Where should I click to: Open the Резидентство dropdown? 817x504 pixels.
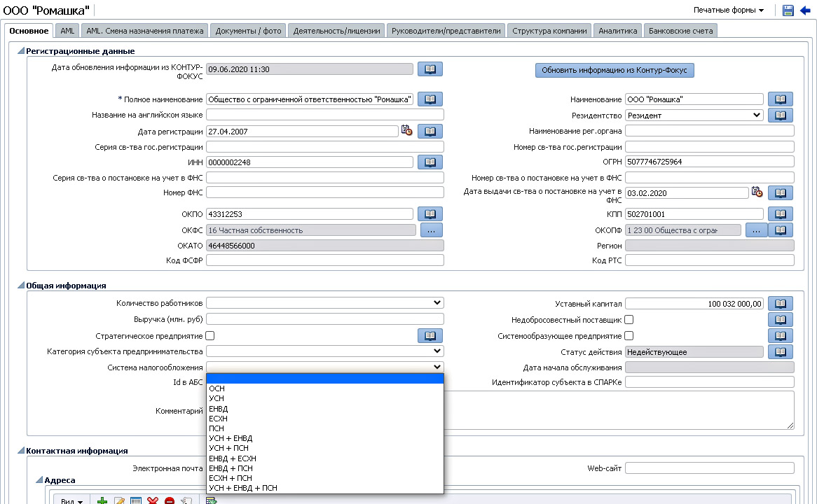(x=694, y=115)
